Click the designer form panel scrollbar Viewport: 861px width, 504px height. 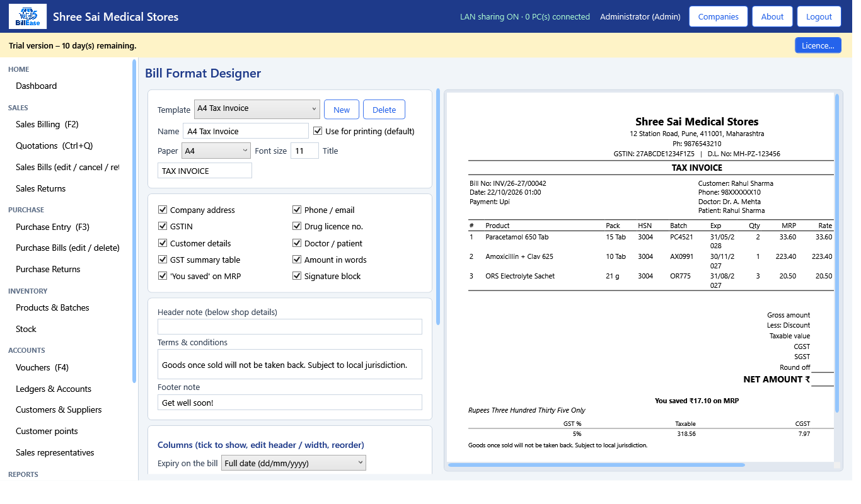[438, 207]
